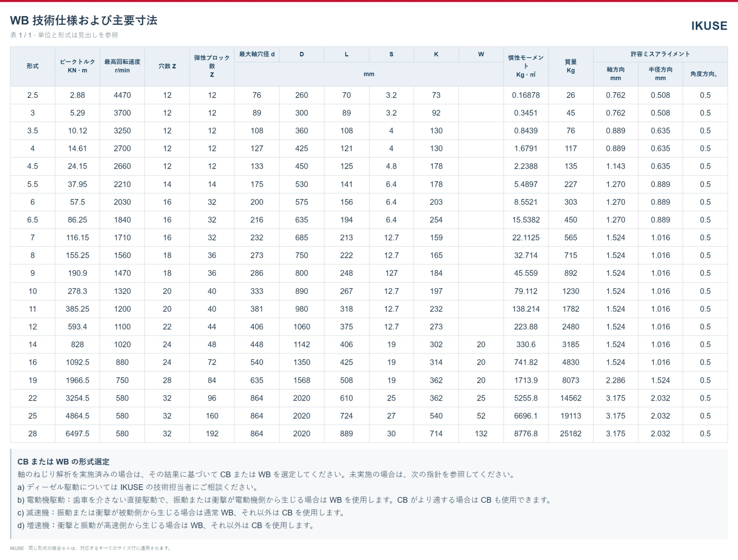Select max speed value 4470
Image resolution: width=738 pixels, height=560 pixels.
click(x=122, y=95)
